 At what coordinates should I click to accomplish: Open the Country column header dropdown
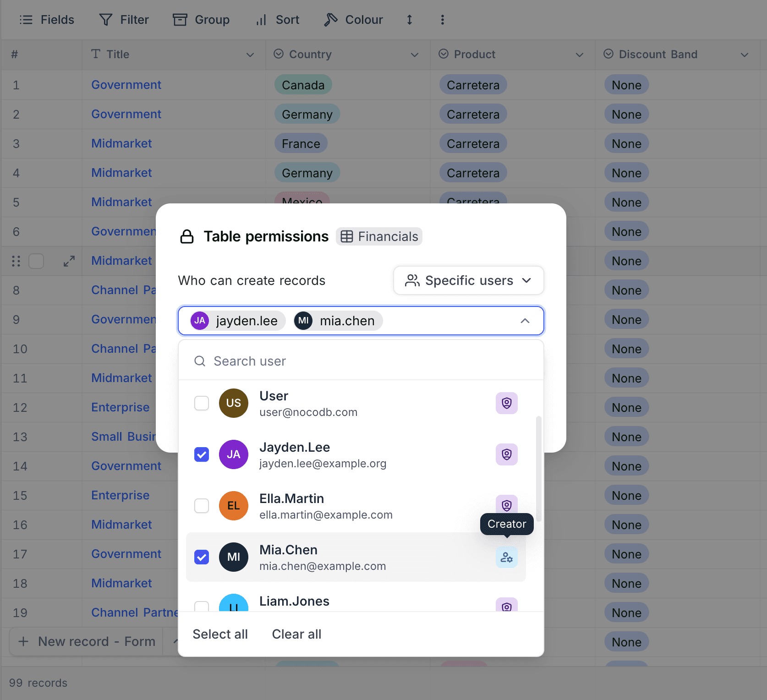coord(414,55)
